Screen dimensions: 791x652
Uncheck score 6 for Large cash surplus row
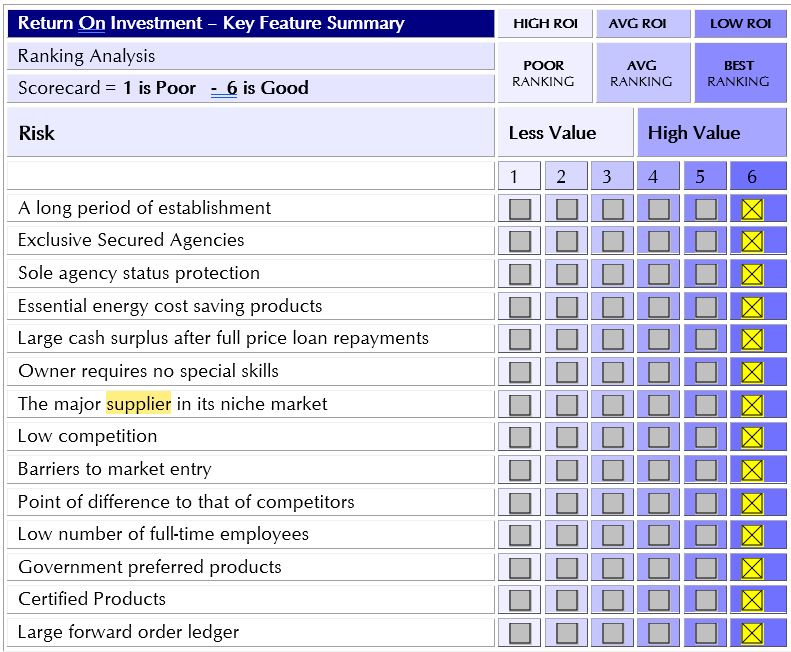pos(752,340)
